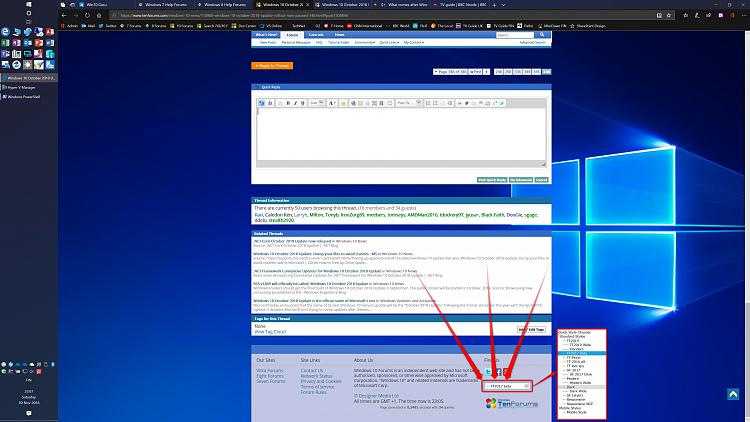
Task: Click View Tag Cloud link
Action: point(270,332)
